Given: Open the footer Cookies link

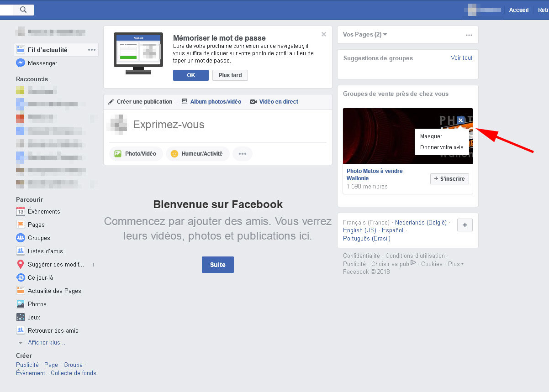Looking at the screenshot, I should (x=432, y=264).
